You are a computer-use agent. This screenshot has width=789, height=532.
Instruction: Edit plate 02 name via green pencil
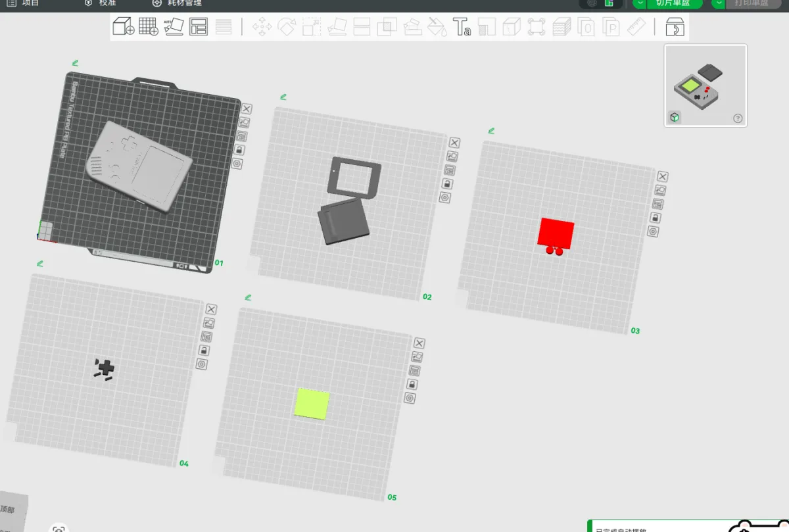283,97
